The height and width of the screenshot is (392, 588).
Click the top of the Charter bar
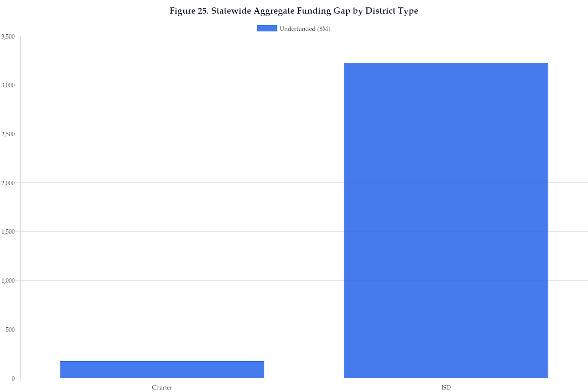[x=162, y=362]
